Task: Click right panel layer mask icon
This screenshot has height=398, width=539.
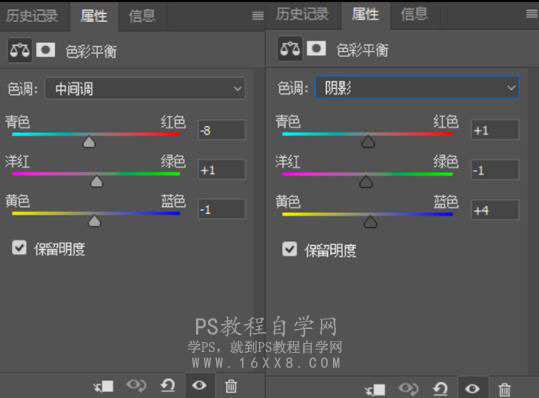Action: (x=316, y=48)
